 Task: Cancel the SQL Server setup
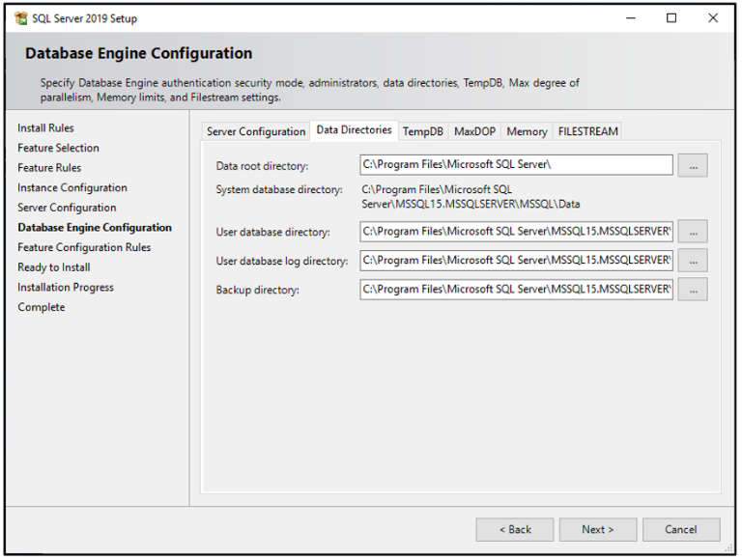click(681, 530)
